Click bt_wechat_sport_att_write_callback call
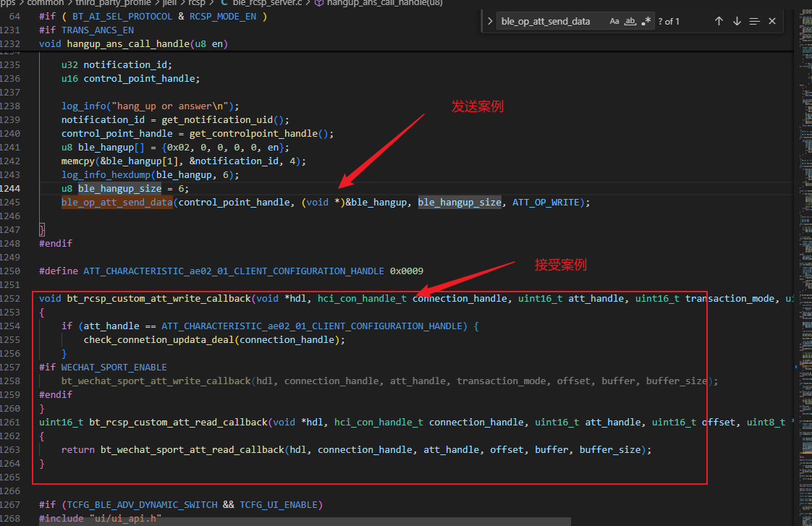This screenshot has height=526, width=812. 156,381
